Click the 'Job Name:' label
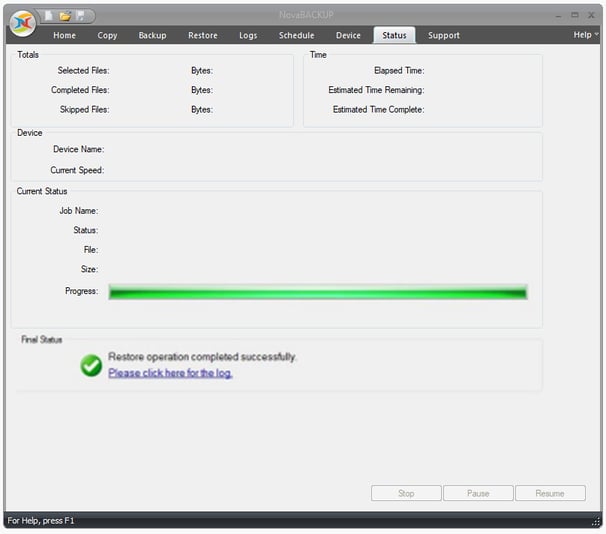Screen dimensions: 606x534 pos(78,211)
